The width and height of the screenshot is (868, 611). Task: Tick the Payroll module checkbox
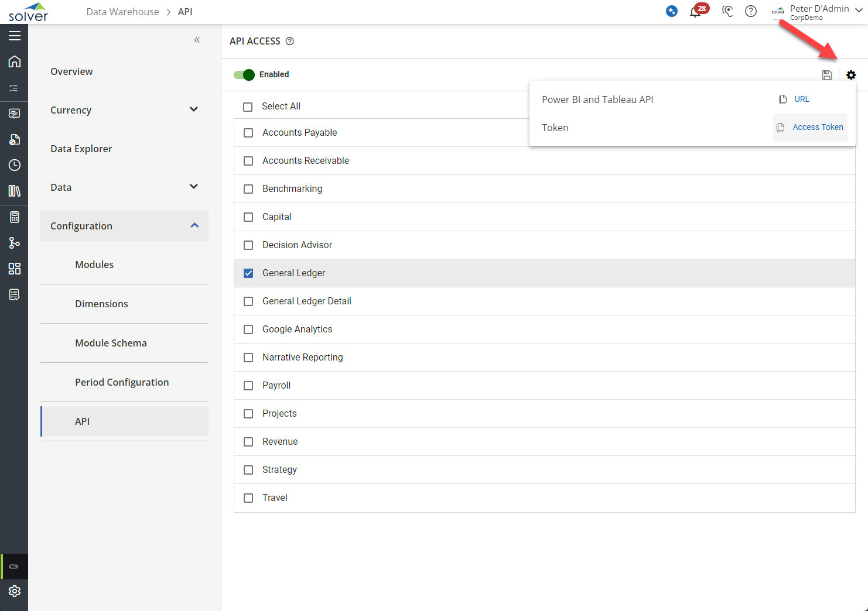click(x=248, y=386)
